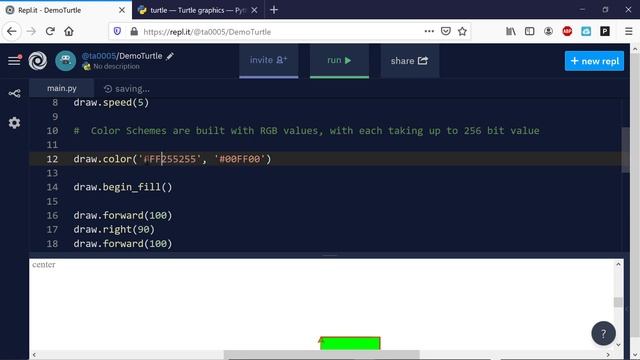Select the main.py file tab

62,88
